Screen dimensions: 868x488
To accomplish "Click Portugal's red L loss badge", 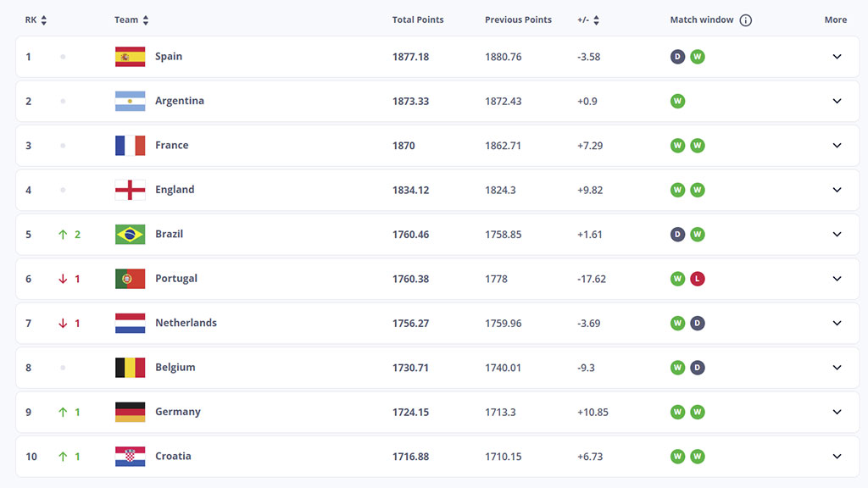I will point(698,279).
